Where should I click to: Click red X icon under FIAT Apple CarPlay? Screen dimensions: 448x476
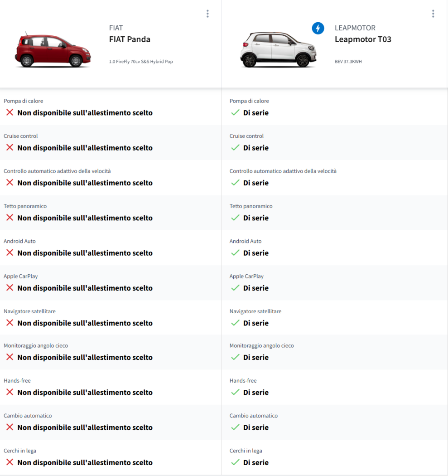pos(10,288)
